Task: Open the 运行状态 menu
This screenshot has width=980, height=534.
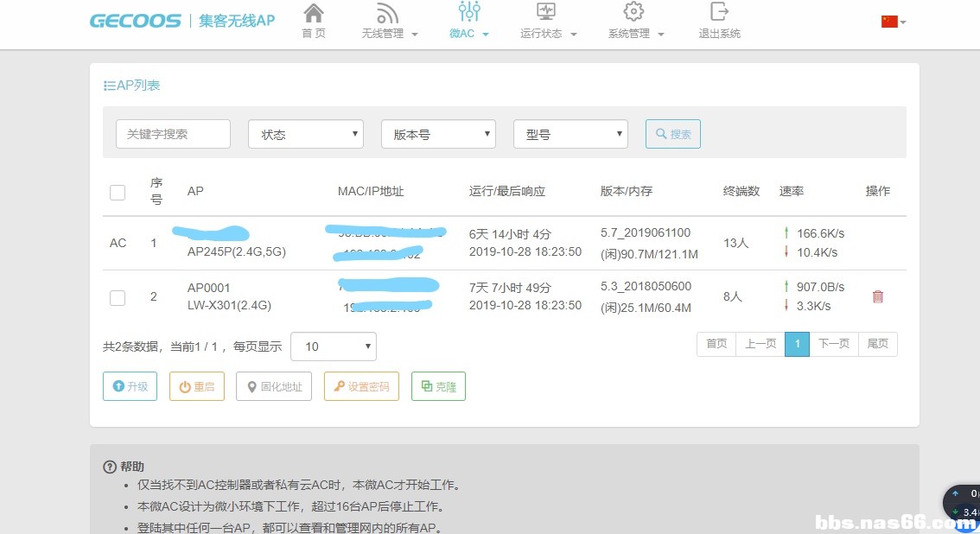Action: (x=548, y=34)
